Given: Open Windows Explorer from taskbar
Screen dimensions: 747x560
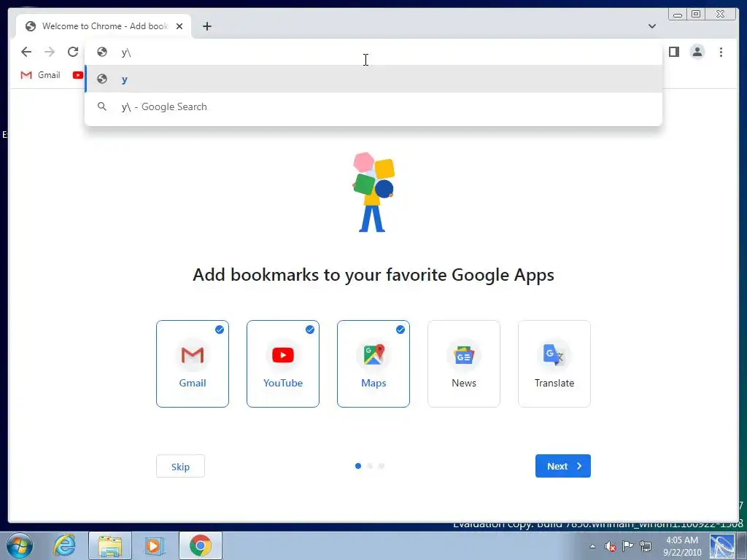Looking at the screenshot, I should (110, 545).
